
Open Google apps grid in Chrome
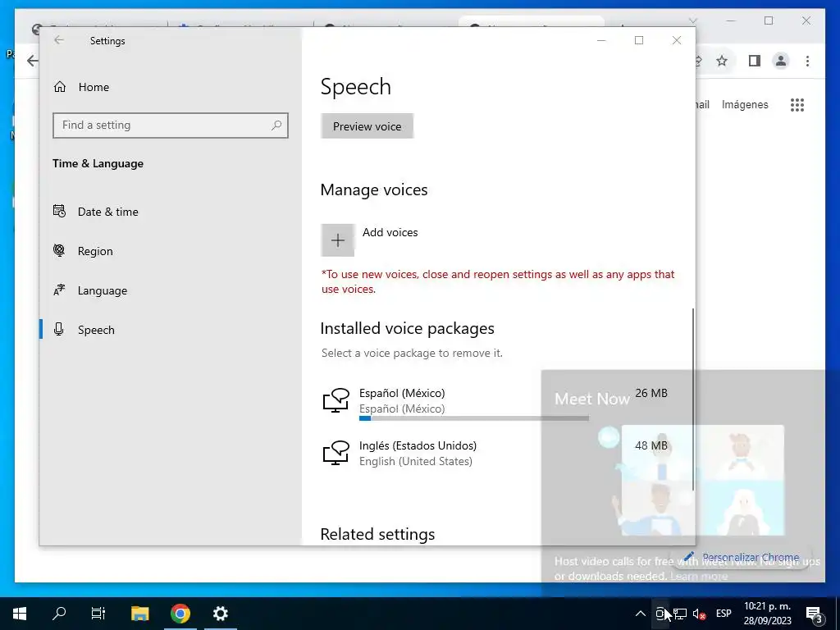(x=797, y=105)
